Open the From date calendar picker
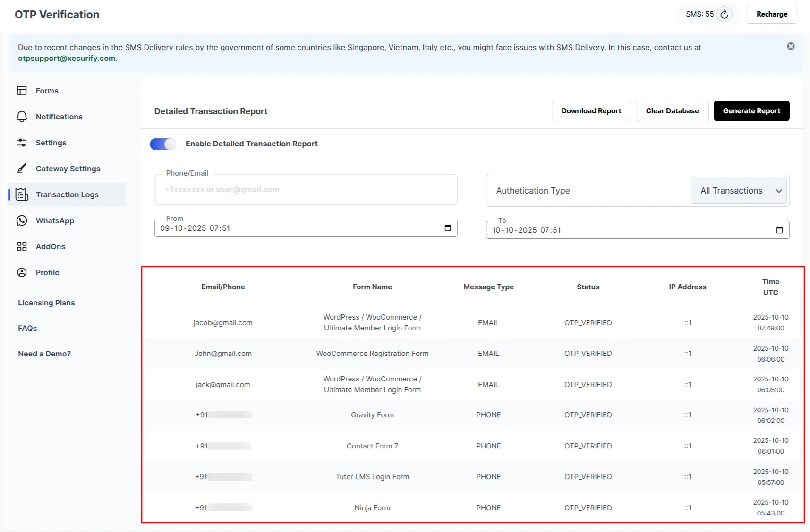810x532 pixels. (x=448, y=228)
